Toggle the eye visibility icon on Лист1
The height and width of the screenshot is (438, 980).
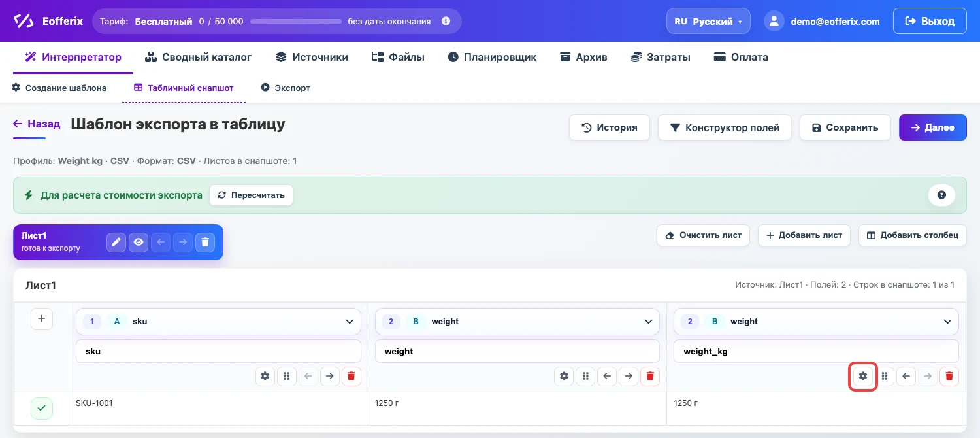pos(139,243)
